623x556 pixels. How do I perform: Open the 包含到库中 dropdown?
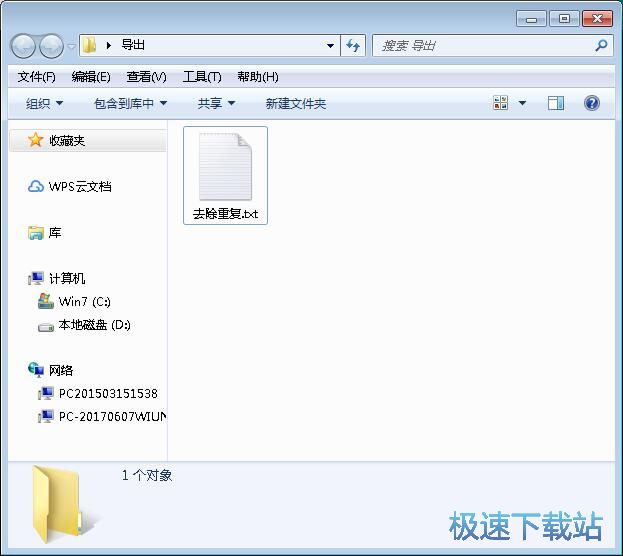coord(130,104)
